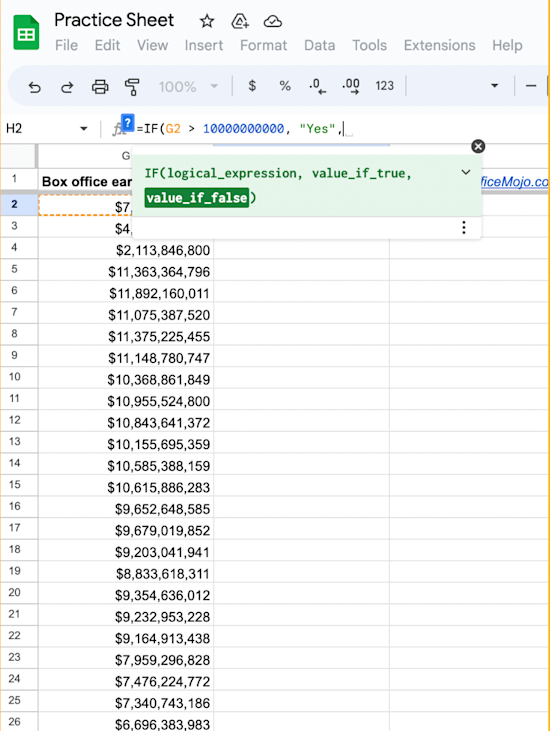The image size is (550, 731).
Task: Activate the Paint format tool
Action: pyautogui.click(x=132, y=87)
